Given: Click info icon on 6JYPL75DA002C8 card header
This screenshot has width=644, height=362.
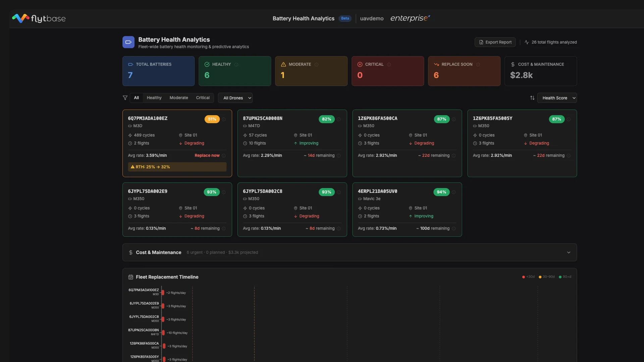Looking at the screenshot, I should [339, 192].
